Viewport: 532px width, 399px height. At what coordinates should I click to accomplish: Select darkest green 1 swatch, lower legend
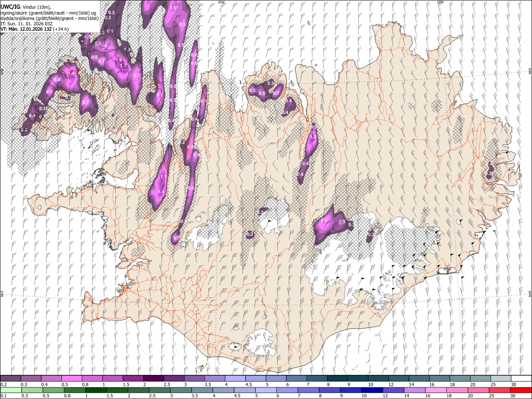(x=96, y=390)
